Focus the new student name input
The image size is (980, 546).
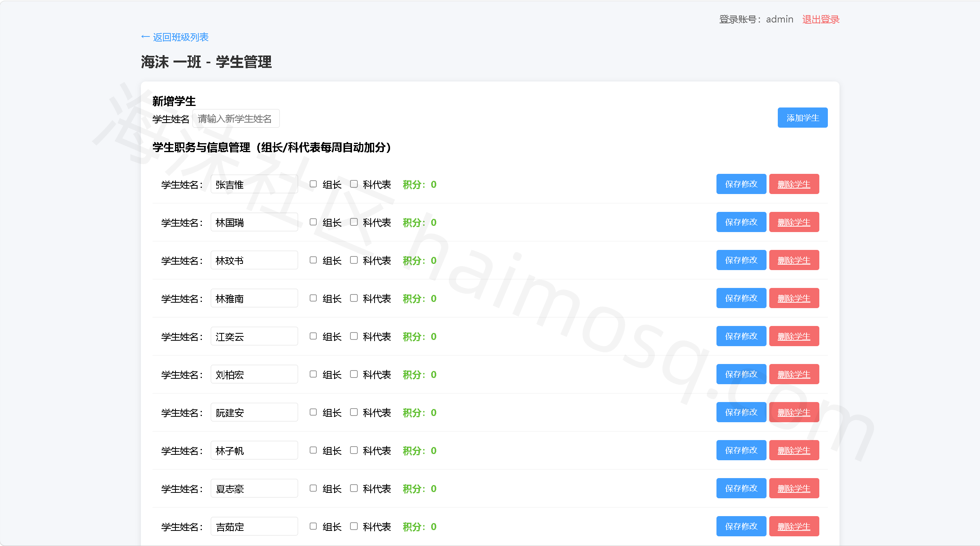tap(236, 118)
